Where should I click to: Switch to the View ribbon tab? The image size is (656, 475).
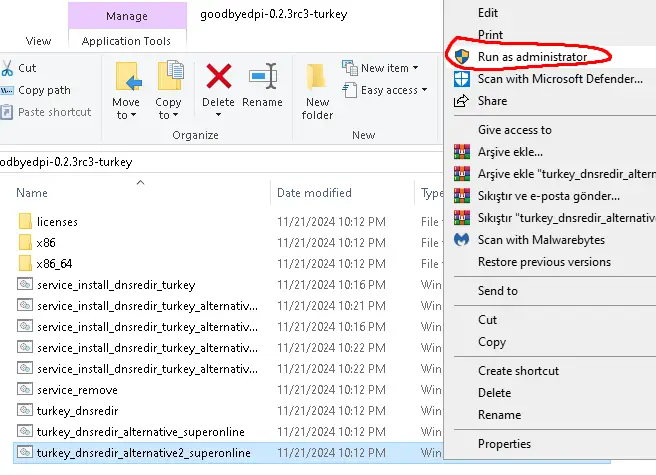(38, 41)
